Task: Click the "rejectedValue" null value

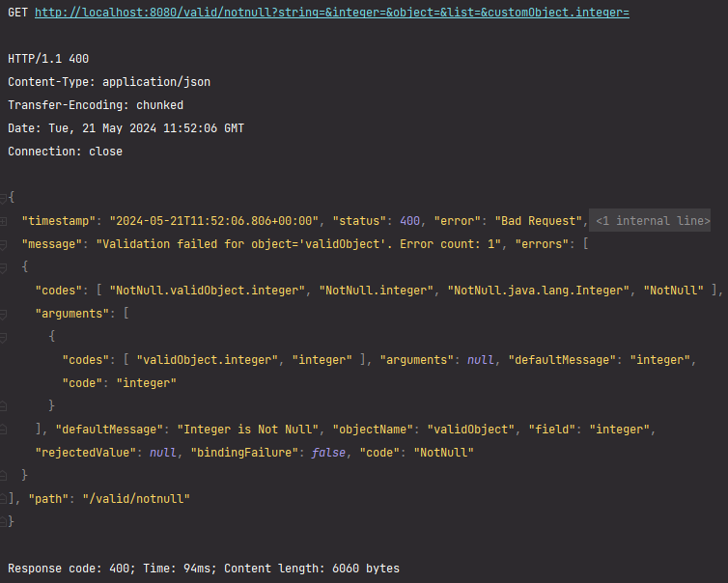Action: point(163,453)
